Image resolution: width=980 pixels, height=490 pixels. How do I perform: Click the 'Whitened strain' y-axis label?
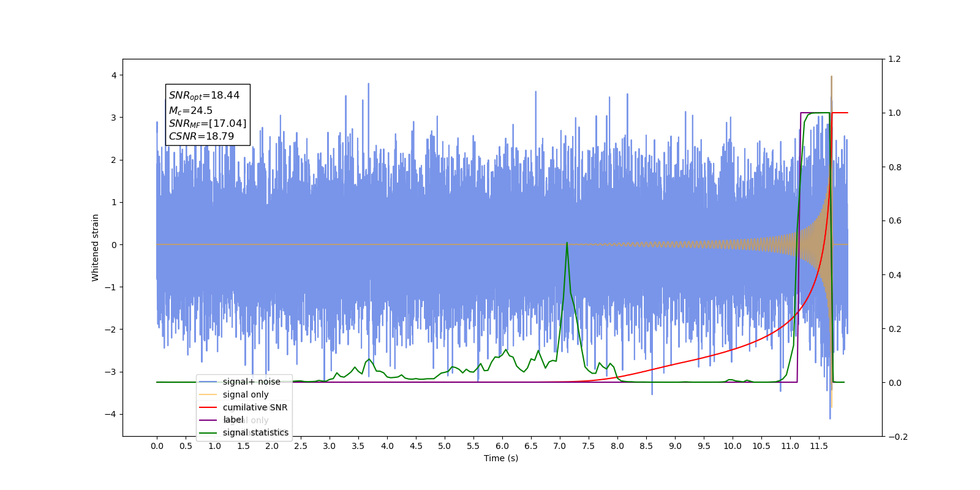click(95, 247)
